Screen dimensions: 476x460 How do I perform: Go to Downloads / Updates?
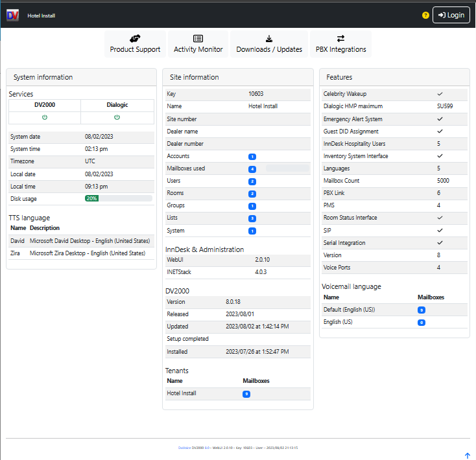point(269,44)
